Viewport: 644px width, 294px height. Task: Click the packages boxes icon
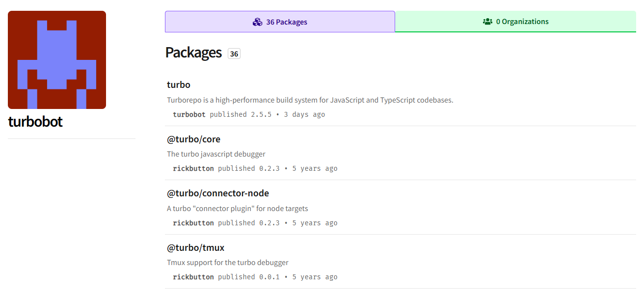pos(257,22)
